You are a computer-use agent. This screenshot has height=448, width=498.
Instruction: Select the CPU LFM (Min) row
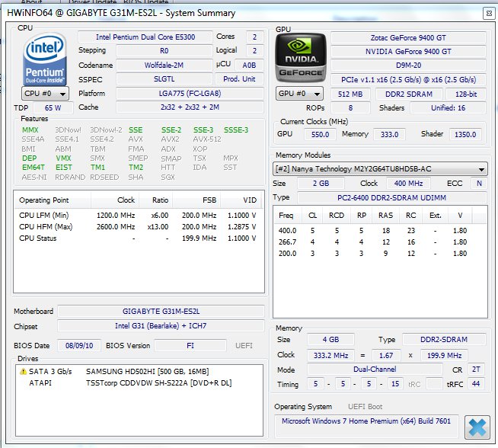point(138,215)
